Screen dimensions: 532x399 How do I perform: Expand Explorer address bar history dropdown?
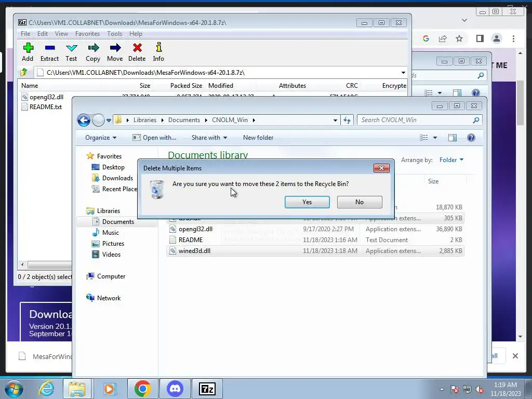(x=335, y=120)
